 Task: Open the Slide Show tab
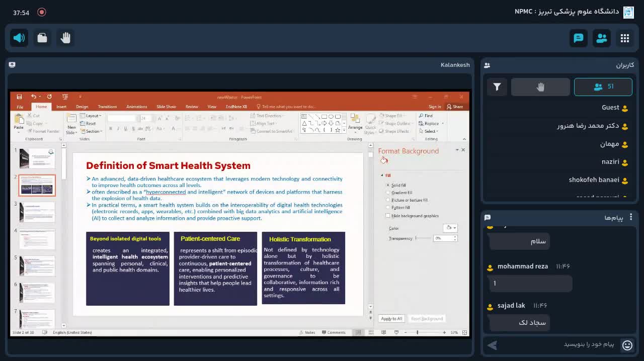coord(166,107)
